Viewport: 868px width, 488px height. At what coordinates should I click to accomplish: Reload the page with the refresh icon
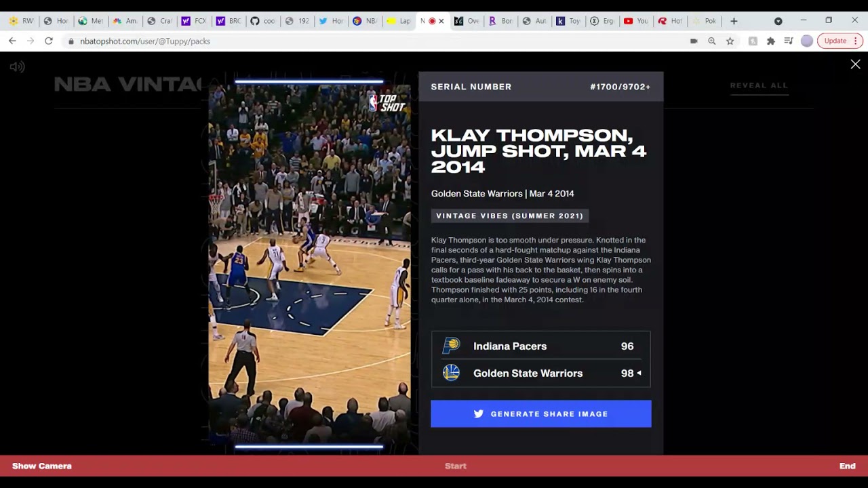click(49, 41)
